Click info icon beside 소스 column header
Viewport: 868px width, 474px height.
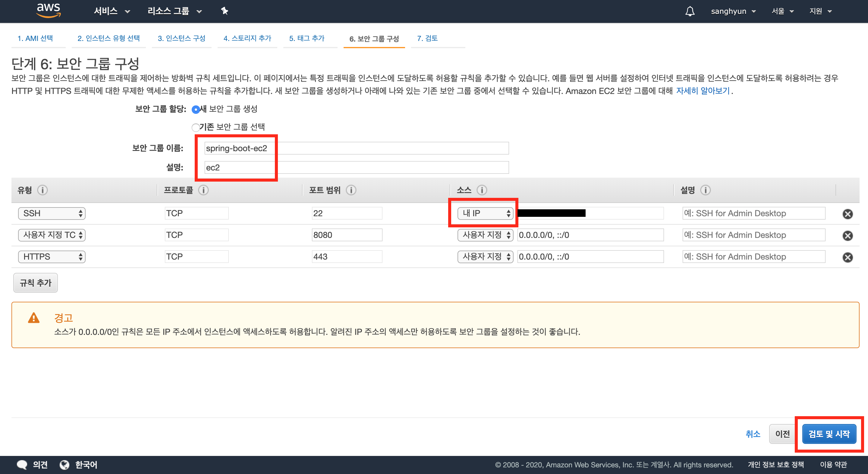pos(482,190)
